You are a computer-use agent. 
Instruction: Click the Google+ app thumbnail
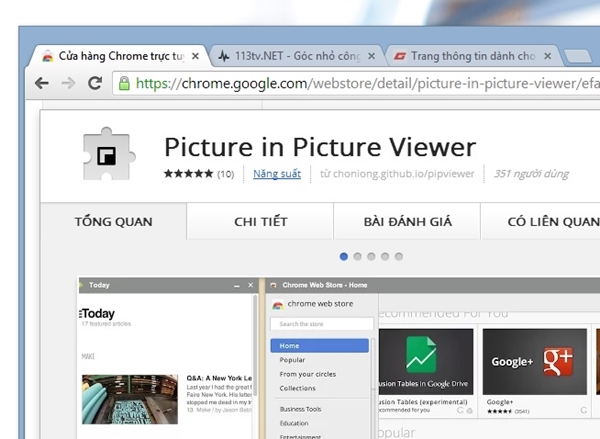pyautogui.click(x=535, y=362)
